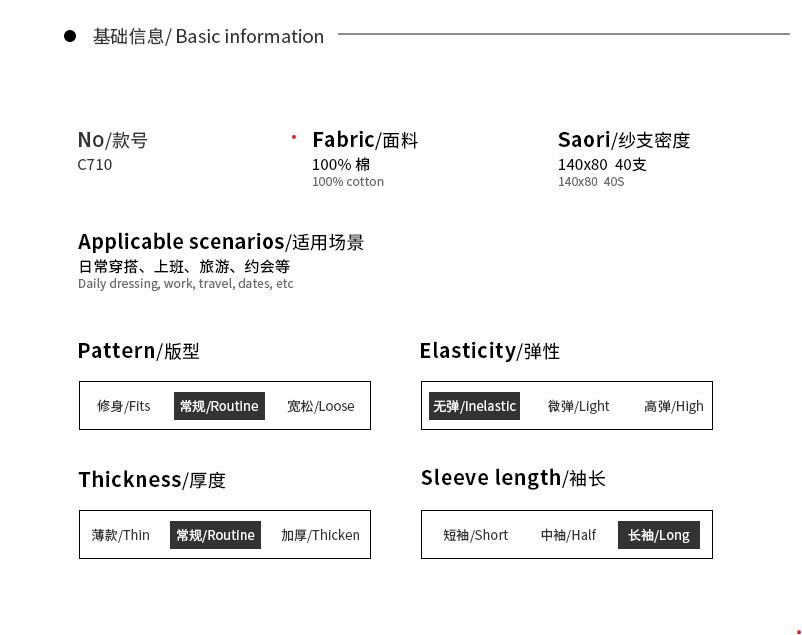Image resolution: width=802 pixels, height=635 pixels.
Task: Choose the Inelastic elasticity option
Action: (x=474, y=406)
